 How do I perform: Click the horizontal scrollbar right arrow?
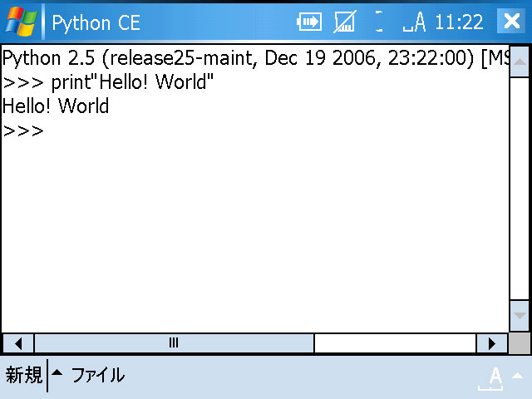(492, 343)
